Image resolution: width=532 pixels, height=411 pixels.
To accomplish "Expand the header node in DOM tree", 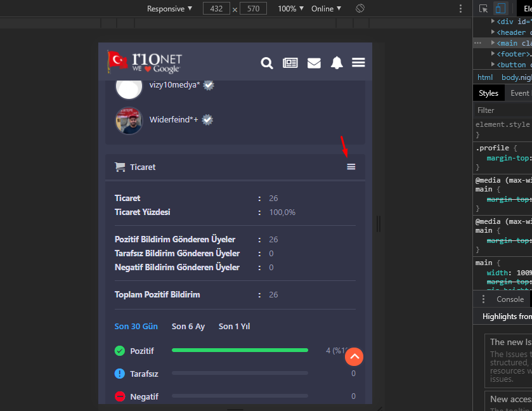I will pyautogui.click(x=493, y=32).
